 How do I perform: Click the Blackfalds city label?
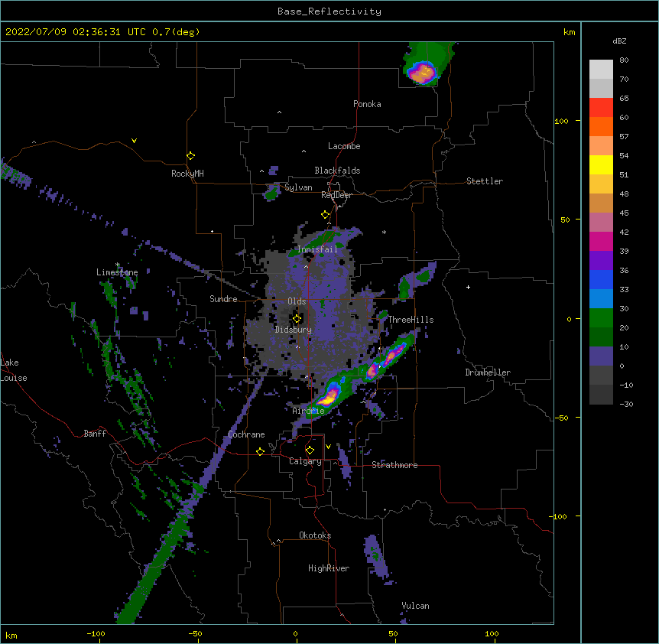[x=337, y=171]
